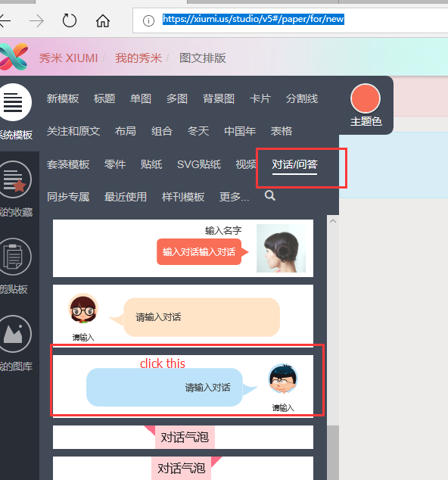
Task: Select the 对话/问答 category tab
Action: (x=294, y=164)
